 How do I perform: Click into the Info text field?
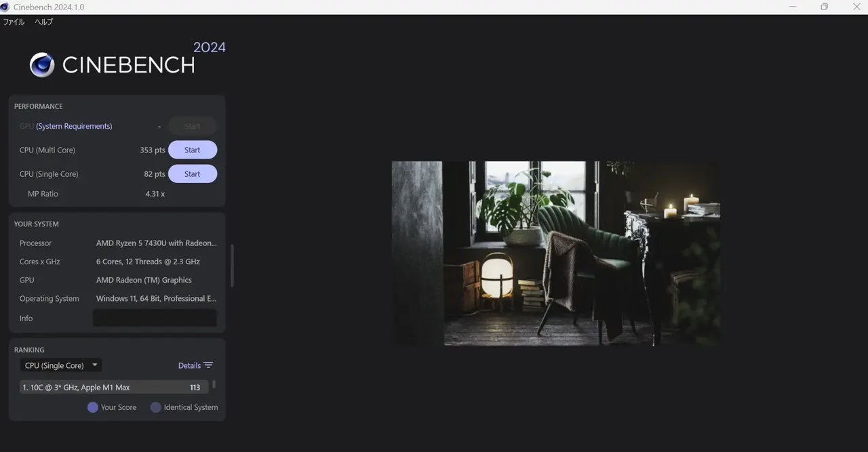(x=155, y=318)
